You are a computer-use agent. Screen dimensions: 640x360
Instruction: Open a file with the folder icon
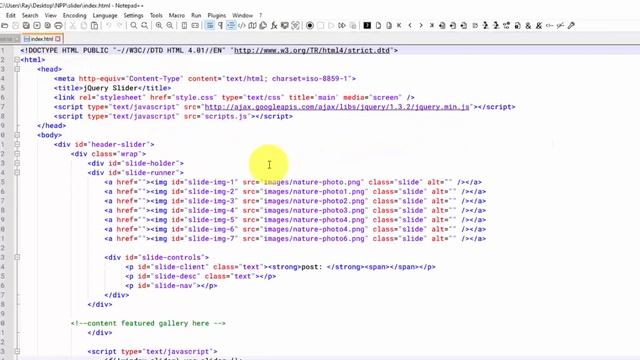[4, 26]
